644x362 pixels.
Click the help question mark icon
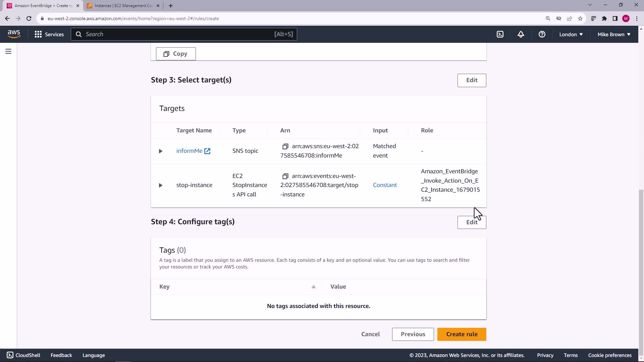(542, 34)
